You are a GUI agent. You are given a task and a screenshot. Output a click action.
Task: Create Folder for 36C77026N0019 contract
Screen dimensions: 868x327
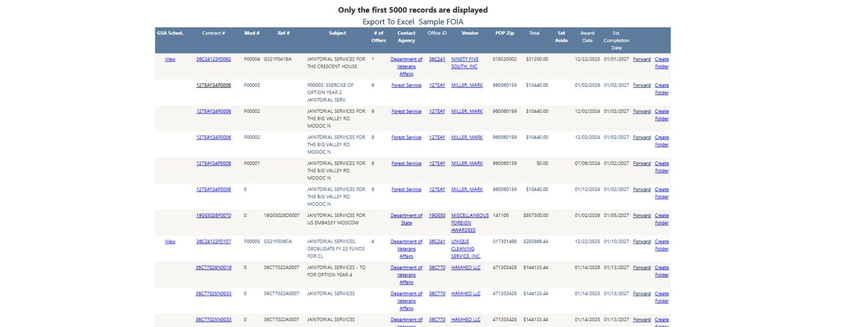tap(662, 271)
